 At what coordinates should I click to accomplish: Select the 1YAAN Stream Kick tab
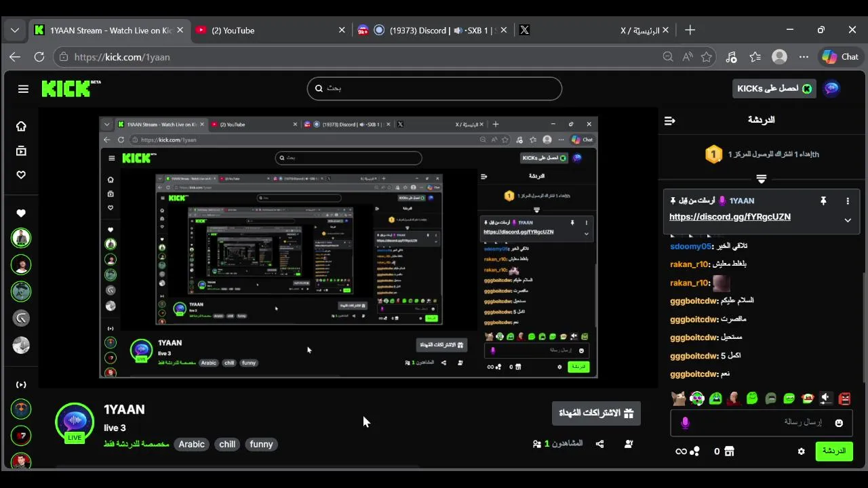pyautogui.click(x=108, y=30)
